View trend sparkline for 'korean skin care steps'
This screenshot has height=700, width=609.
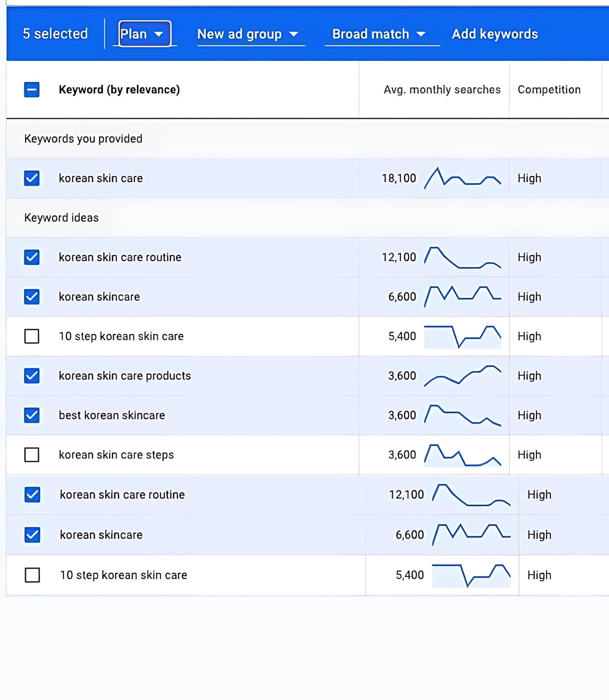click(462, 455)
